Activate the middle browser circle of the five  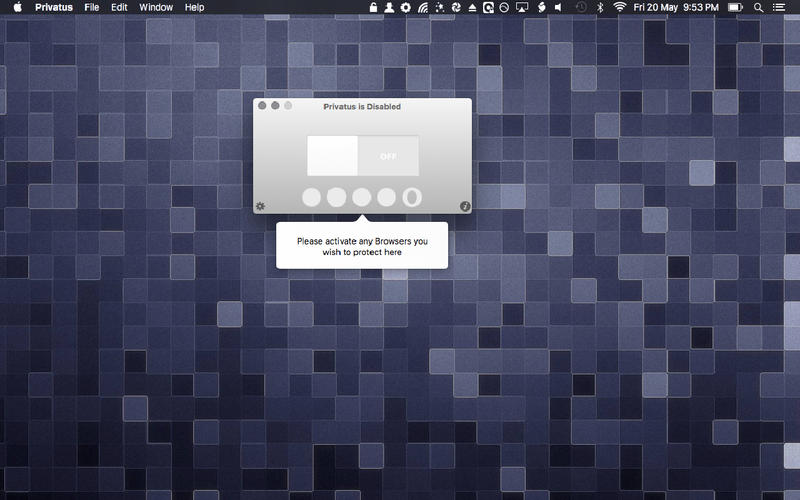[x=362, y=197]
